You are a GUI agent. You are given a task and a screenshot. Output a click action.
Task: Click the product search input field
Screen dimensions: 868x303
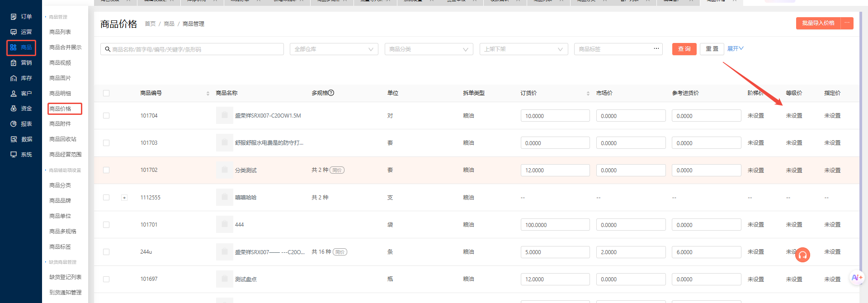tap(192, 49)
